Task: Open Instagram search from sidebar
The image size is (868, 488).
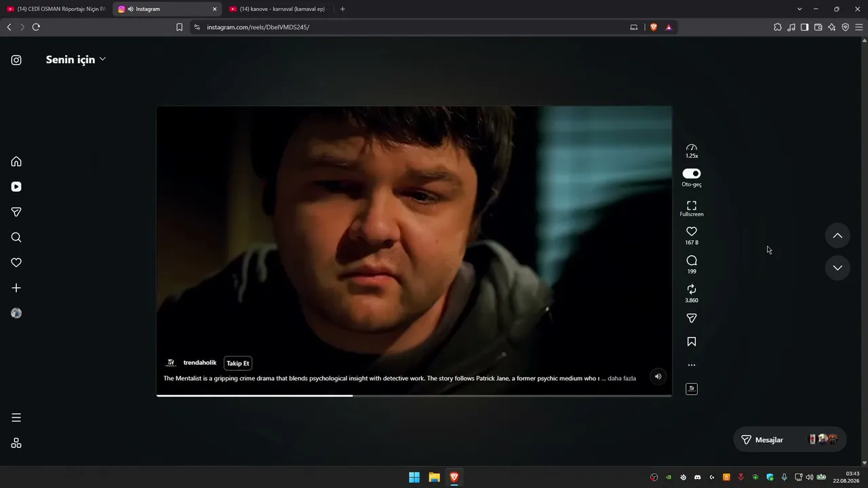Action: 16,237
